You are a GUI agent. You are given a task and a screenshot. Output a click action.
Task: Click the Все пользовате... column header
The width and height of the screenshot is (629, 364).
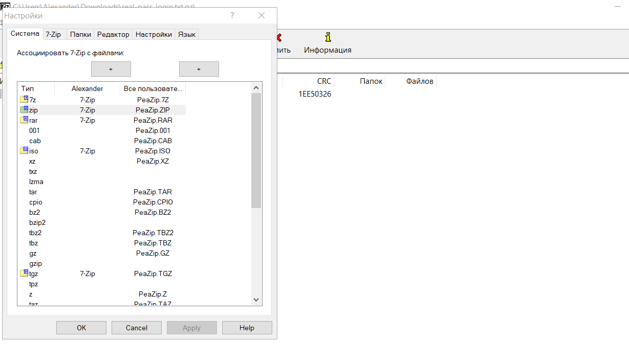coord(153,88)
